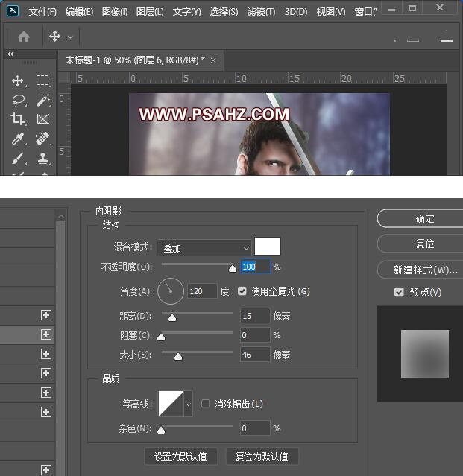Select the Move tool options icon
The height and width of the screenshot is (476, 463).
[x=54, y=37]
